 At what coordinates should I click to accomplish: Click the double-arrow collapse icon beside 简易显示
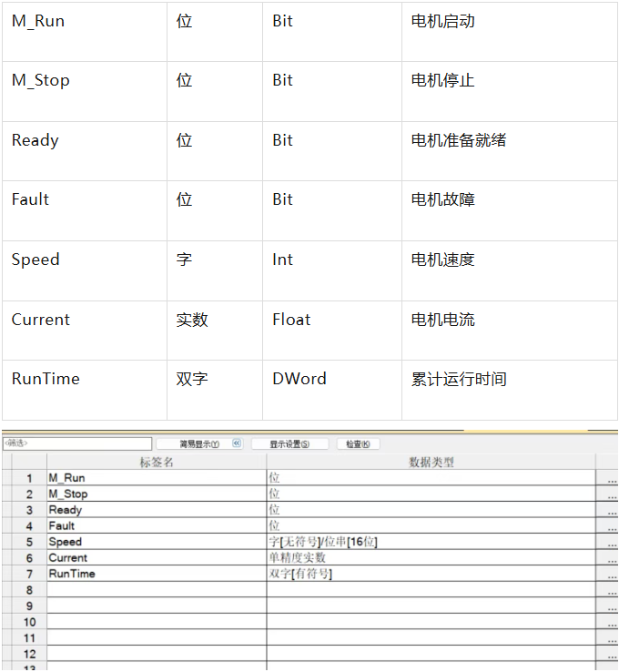[237, 444]
